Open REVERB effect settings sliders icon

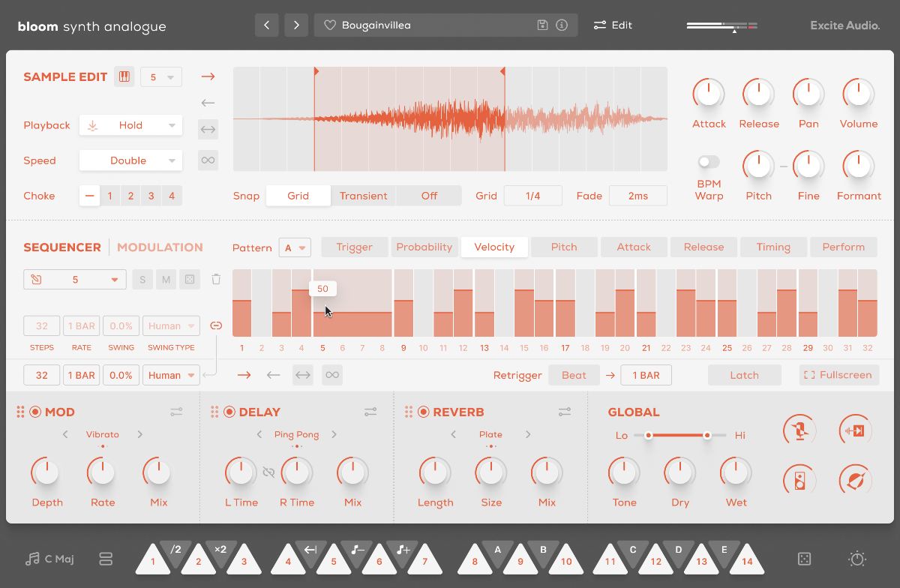pos(565,412)
